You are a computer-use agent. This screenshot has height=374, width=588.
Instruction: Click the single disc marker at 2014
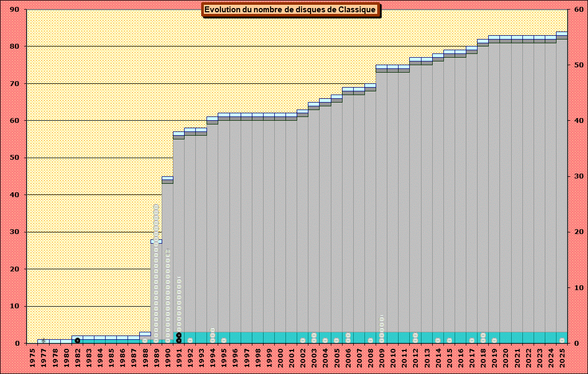click(438, 340)
